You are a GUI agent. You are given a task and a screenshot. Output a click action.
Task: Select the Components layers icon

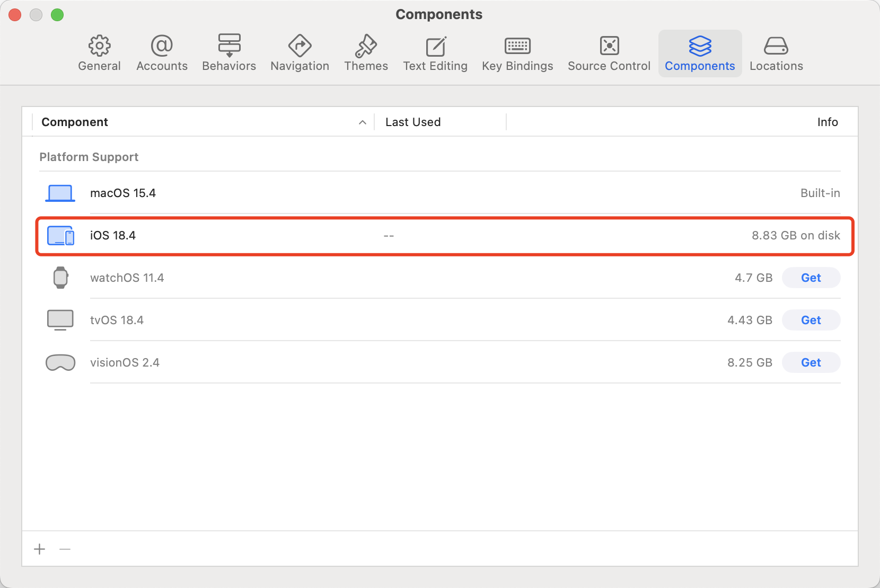[700, 46]
